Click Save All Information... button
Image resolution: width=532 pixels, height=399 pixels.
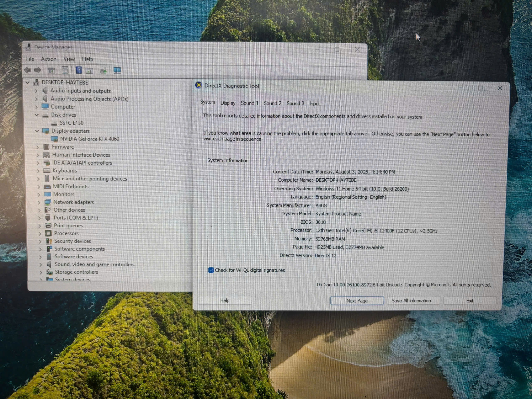[x=413, y=301]
